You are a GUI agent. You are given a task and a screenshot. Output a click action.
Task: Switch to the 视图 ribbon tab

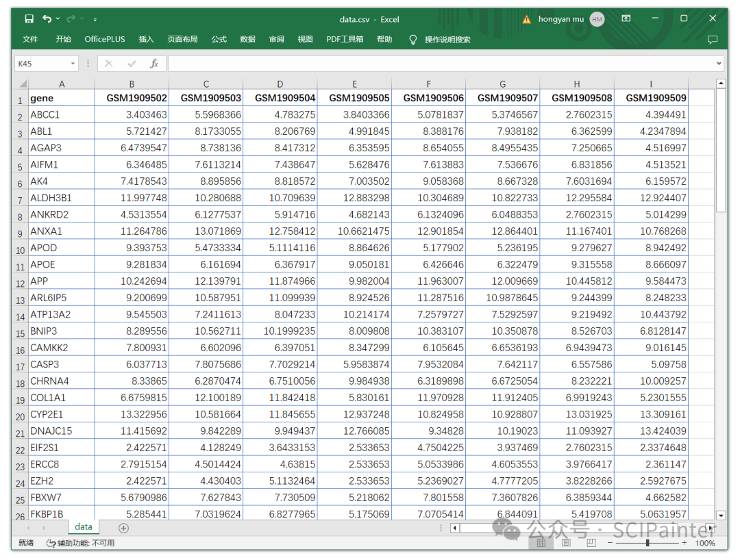(306, 39)
